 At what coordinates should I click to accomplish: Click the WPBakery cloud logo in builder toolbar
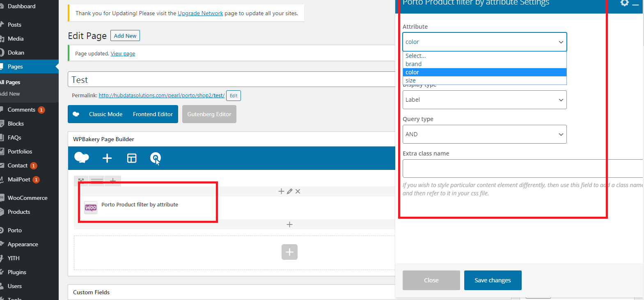point(82,158)
